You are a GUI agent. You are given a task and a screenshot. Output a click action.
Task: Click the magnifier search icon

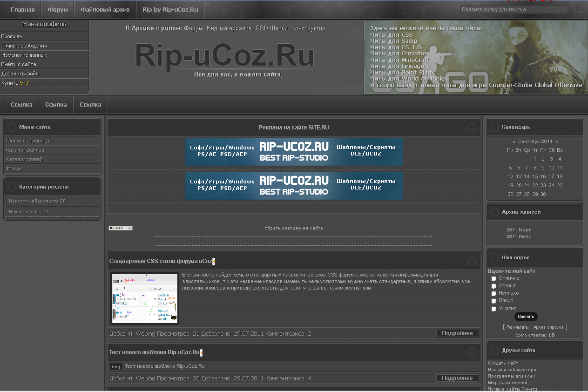pos(577,9)
